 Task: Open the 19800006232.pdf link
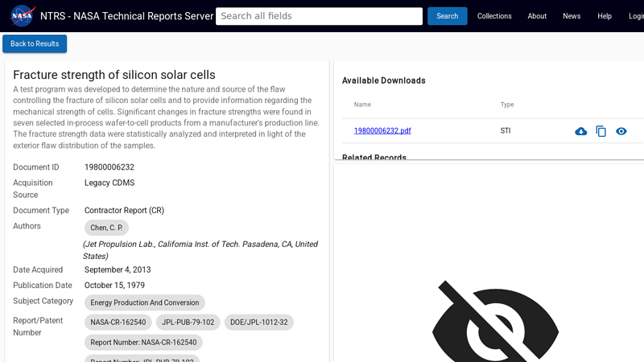[x=382, y=130]
